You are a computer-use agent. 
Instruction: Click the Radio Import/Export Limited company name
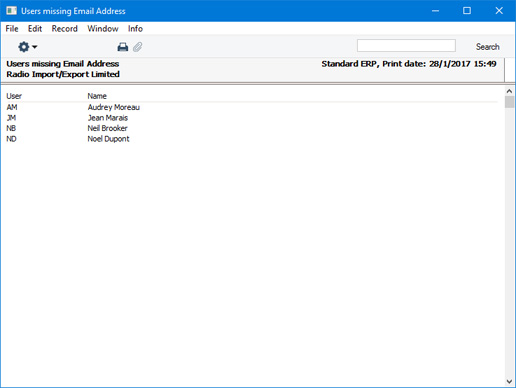63,74
